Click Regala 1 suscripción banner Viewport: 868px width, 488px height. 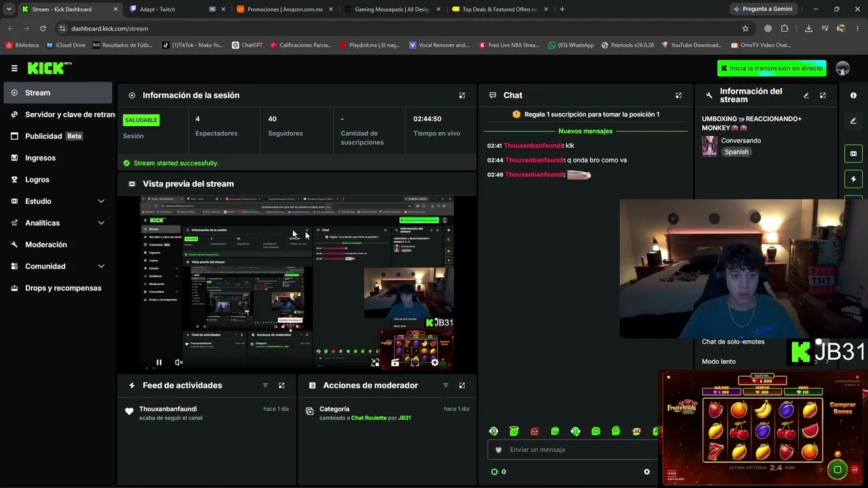tap(586, 115)
